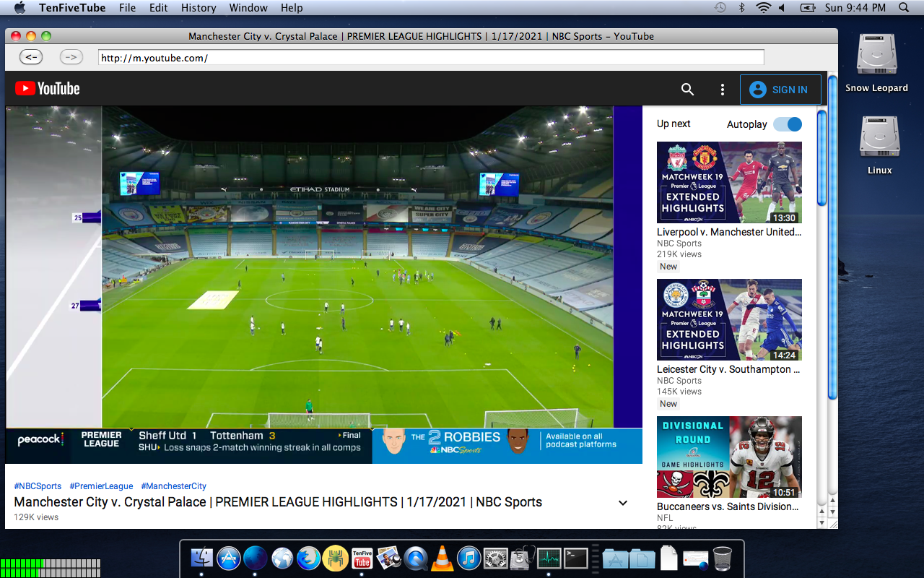Open the History menu

tap(199, 8)
